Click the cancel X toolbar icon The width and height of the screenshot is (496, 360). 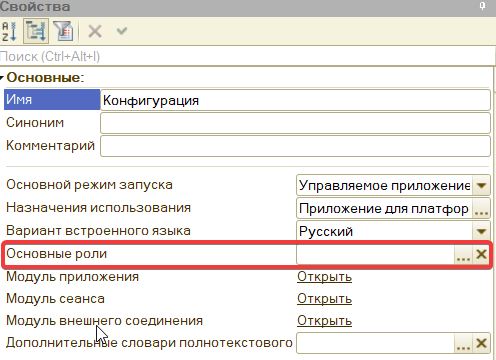(x=95, y=31)
